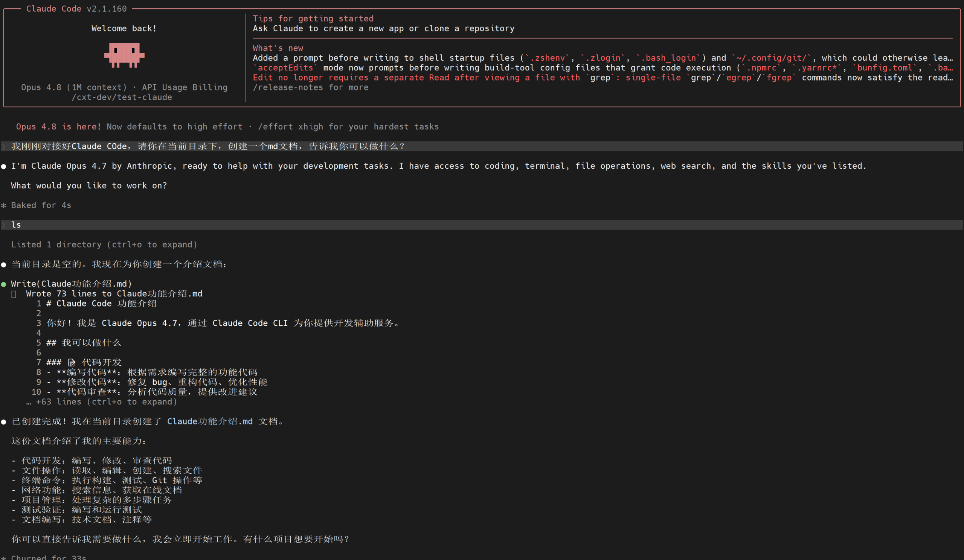Click the white bullet before 'I'm Claude Opus 4.7'
Viewport: 964px width, 560px height.
coord(4,166)
